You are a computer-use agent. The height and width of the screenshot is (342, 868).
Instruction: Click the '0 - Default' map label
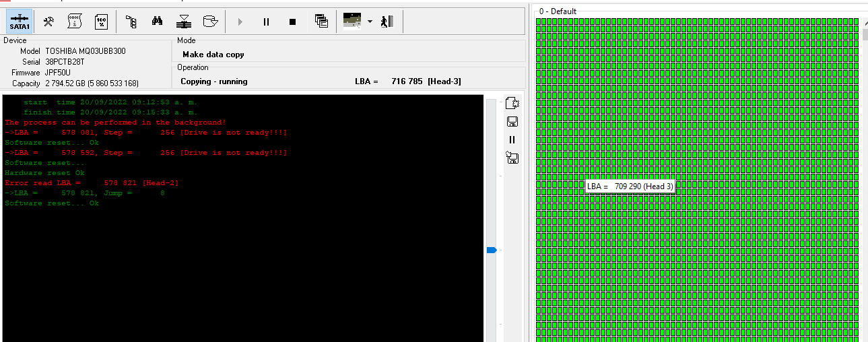[558, 11]
